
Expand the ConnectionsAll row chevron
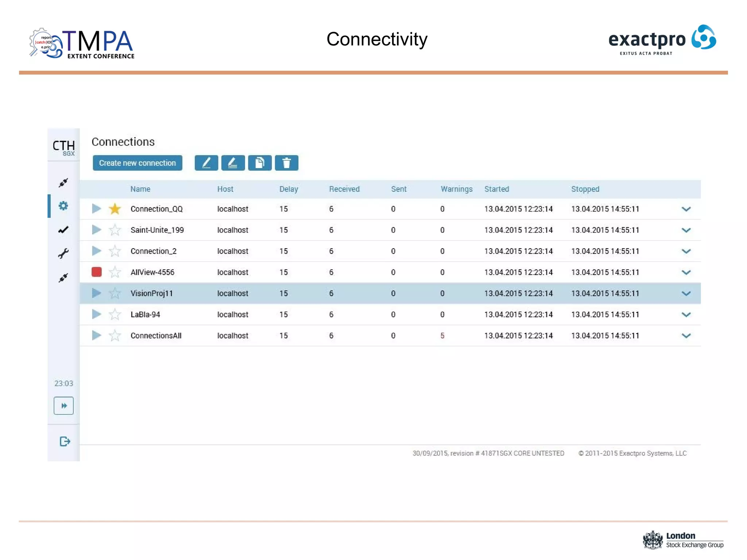point(686,335)
